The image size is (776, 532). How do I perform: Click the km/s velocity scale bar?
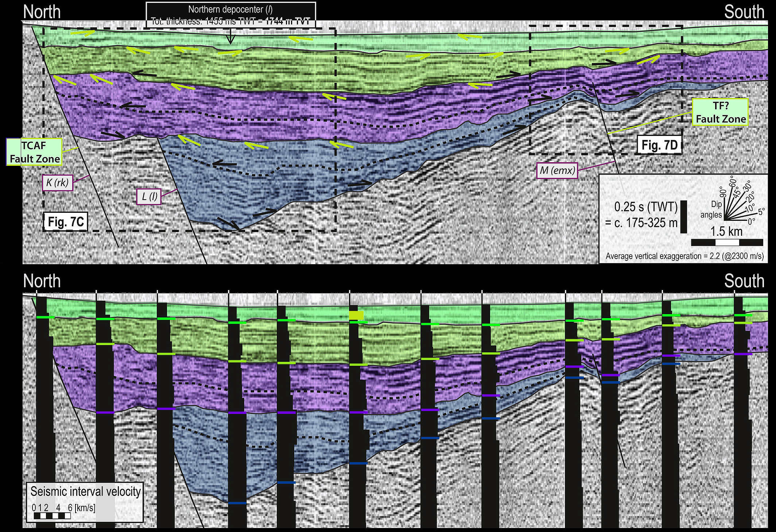(x=52, y=516)
